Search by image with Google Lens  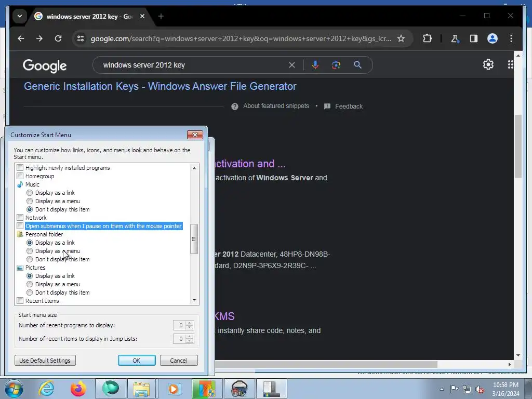click(x=336, y=65)
